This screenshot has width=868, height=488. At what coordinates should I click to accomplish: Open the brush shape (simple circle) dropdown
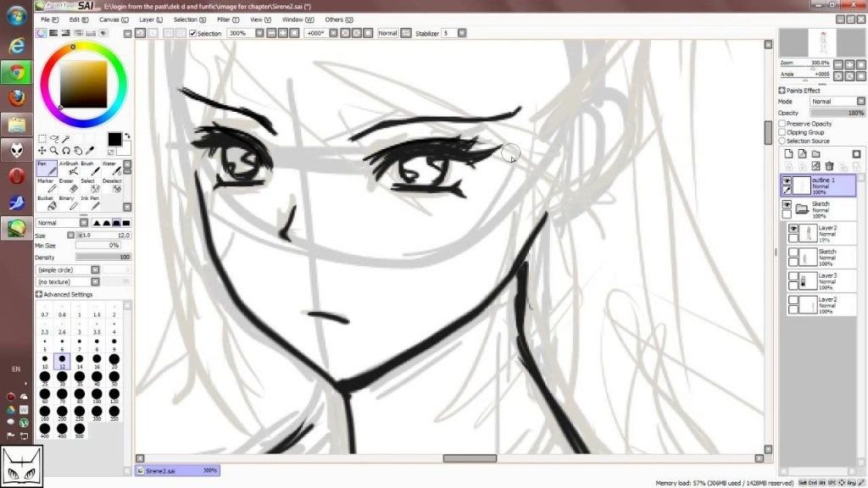point(68,269)
